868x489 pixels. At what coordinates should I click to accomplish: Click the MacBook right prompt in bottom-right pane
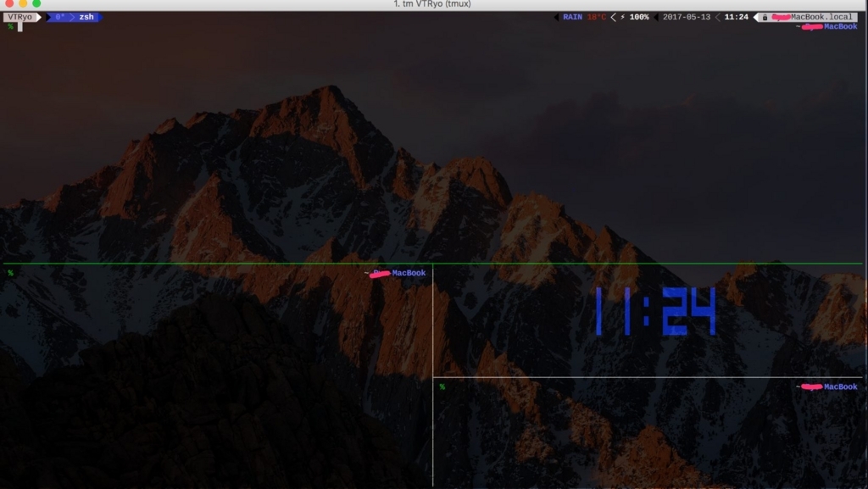[840, 386]
